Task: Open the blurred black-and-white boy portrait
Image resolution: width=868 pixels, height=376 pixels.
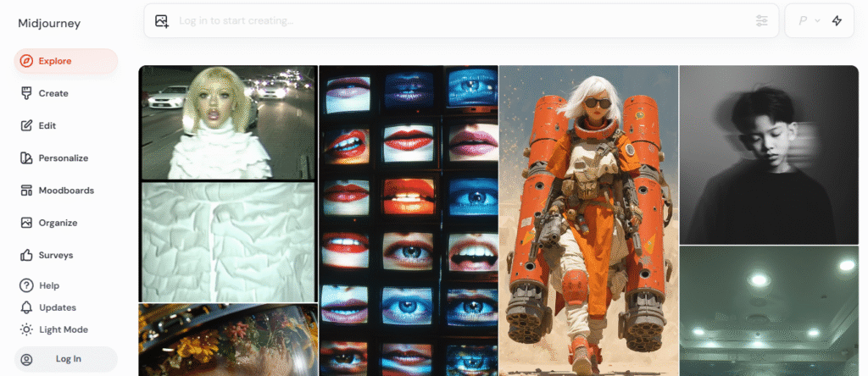Action: [x=769, y=155]
